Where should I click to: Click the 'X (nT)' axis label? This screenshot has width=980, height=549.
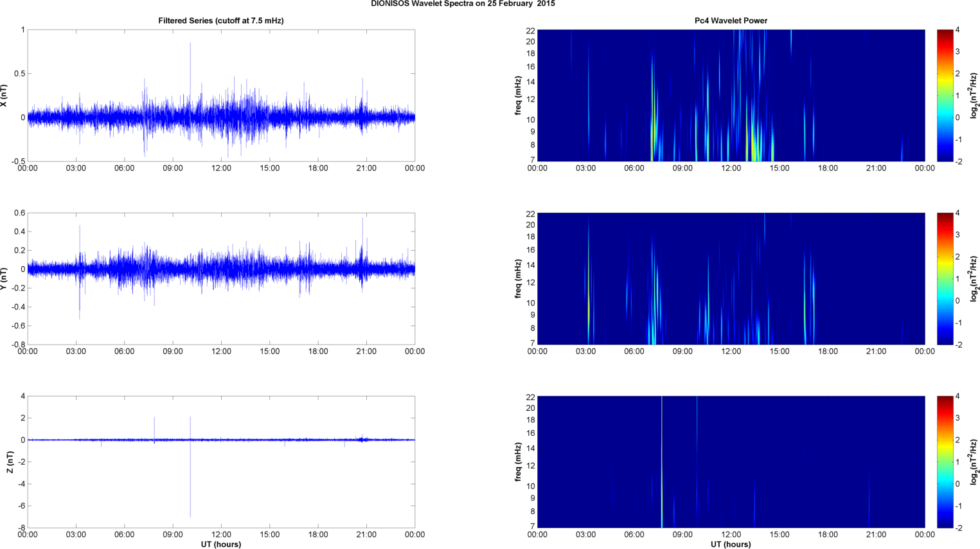coord(4,95)
